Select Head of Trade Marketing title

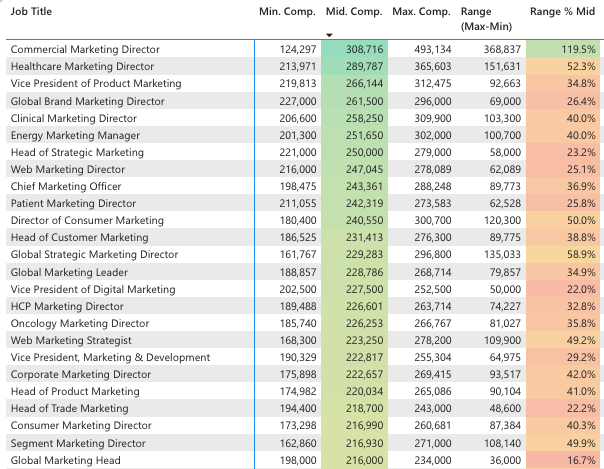[x=69, y=408]
